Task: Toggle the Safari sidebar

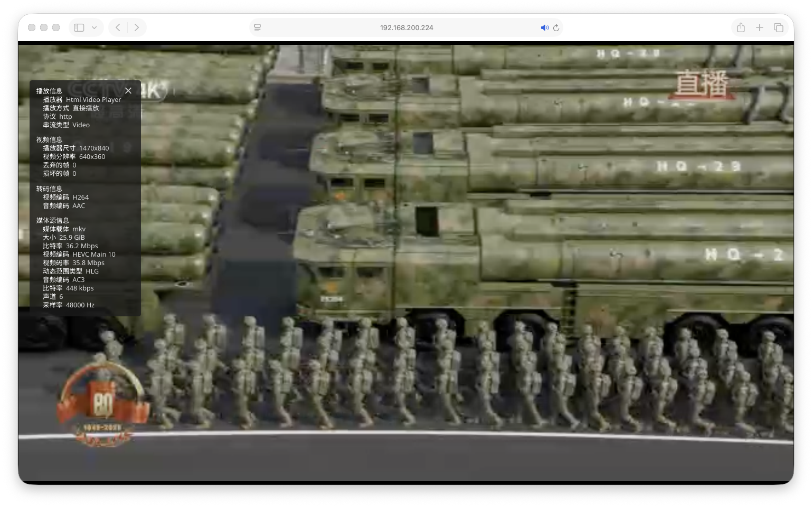Action: tap(79, 27)
